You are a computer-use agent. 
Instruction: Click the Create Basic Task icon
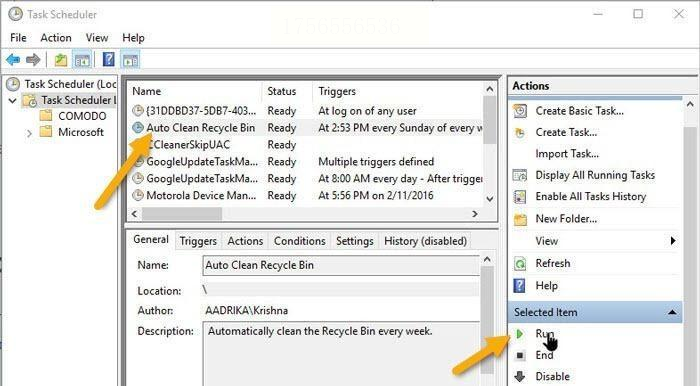520,111
